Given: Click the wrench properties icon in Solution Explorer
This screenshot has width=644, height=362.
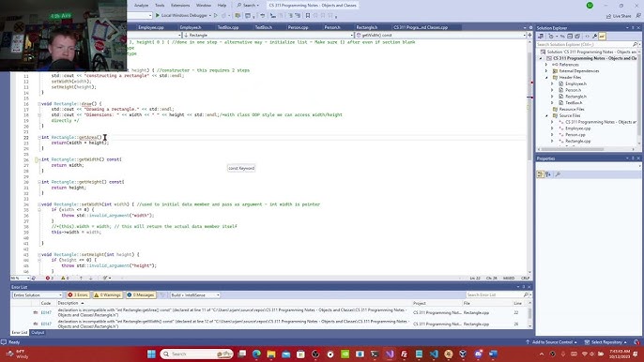Looking at the screenshot, I should click(x=594, y=37).
